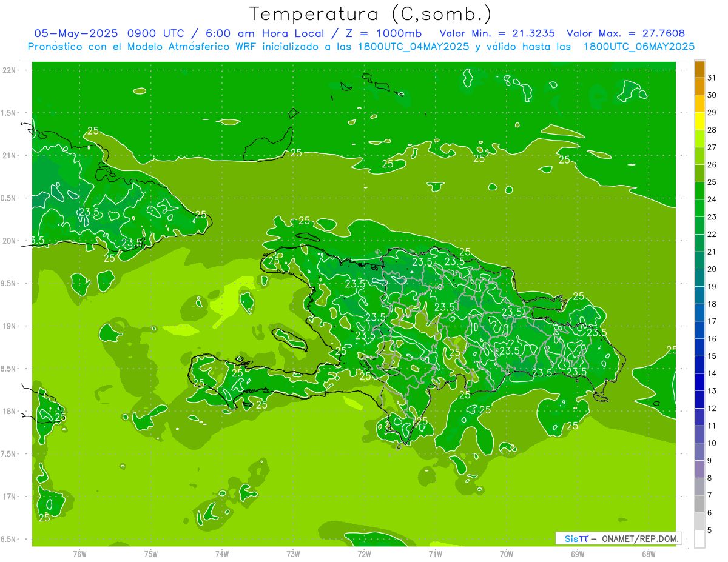This screenshot has height=562, width=728.
Task: Pick the yellow legend swatch between 28 and 29
Action: pos(699,121)
